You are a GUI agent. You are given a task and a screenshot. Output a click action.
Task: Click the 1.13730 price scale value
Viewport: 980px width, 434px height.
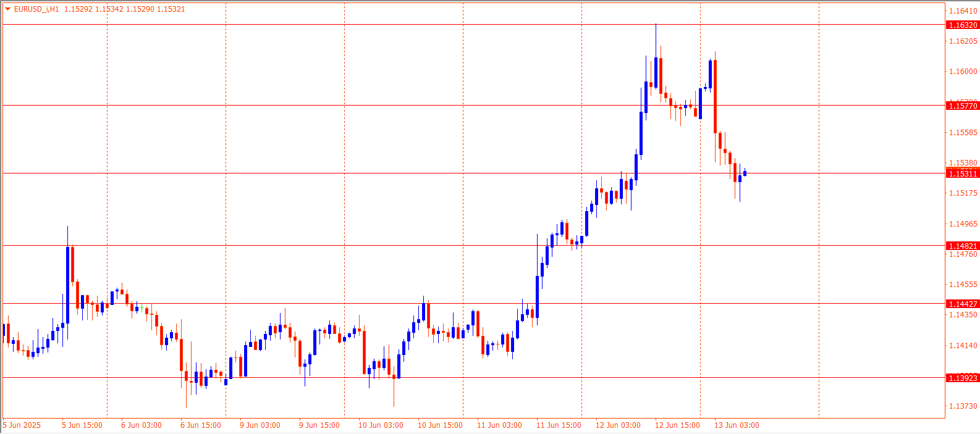(963, 406)
